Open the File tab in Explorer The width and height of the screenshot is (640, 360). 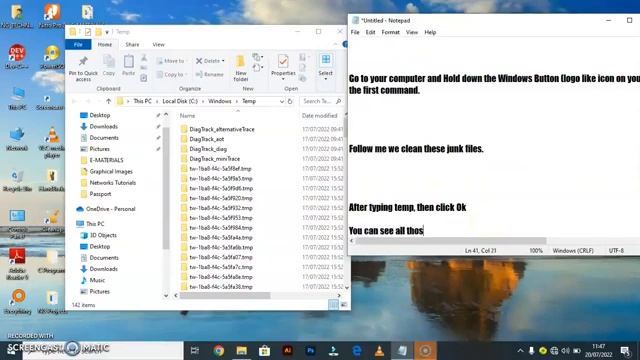(x=78, y=44)
